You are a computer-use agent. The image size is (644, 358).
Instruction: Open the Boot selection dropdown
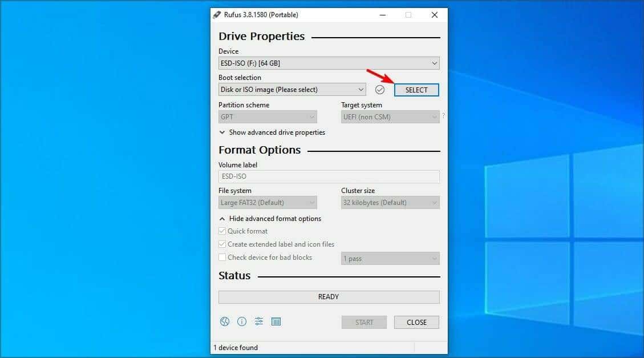pyautogui.click(x=292, y=90)
